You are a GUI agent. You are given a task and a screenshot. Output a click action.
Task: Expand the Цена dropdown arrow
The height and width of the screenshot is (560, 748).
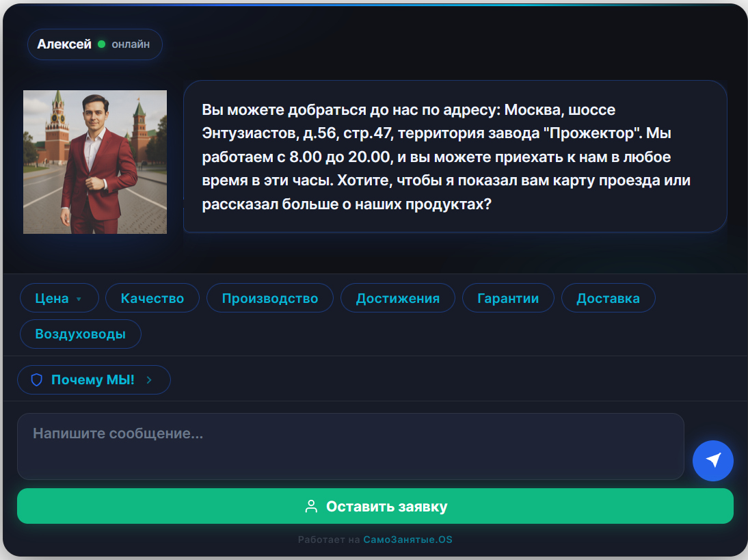[79, 299]
